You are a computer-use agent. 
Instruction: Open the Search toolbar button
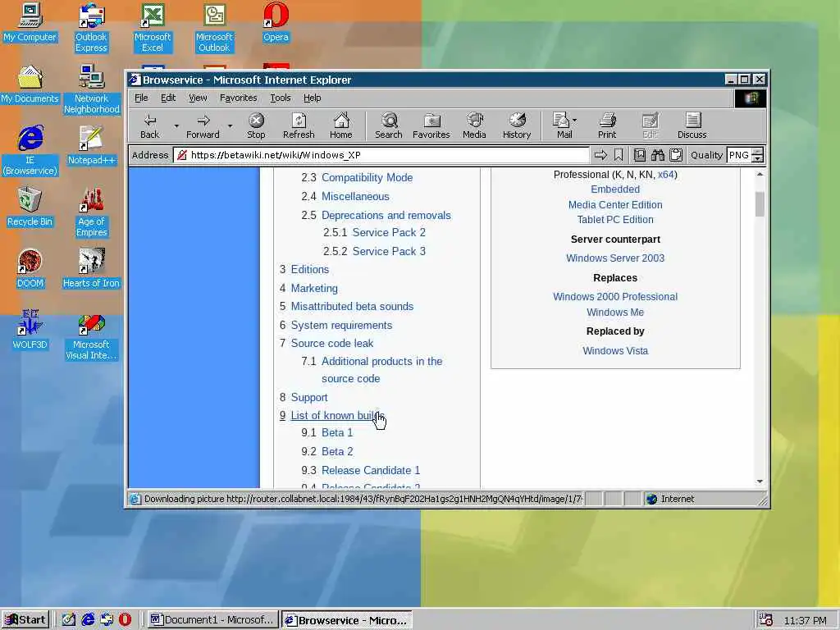388,126
